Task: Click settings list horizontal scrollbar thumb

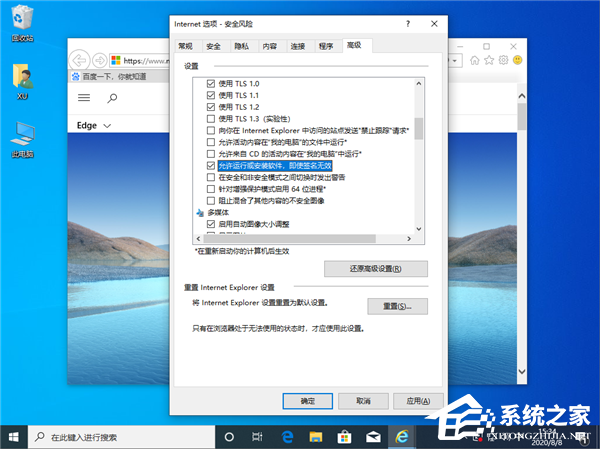Action: point(289,238)
